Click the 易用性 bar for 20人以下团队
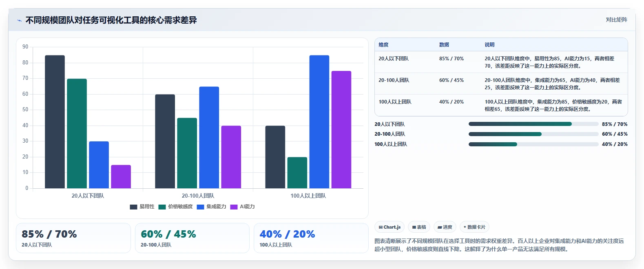The image size is (644, 269). pyautogui.click(x=55, y=122)
